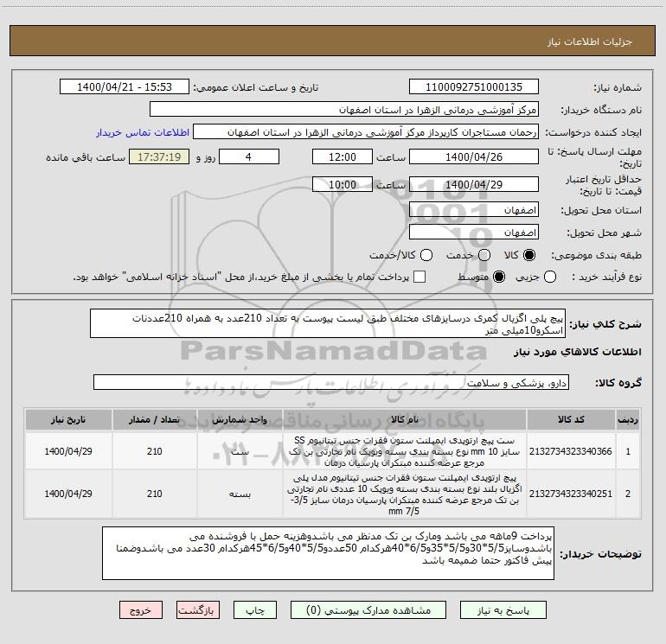The height and width of the screenshot is (644, 666).
Task: Click the response deadline time 12:00 field
Action: (343, 157)
